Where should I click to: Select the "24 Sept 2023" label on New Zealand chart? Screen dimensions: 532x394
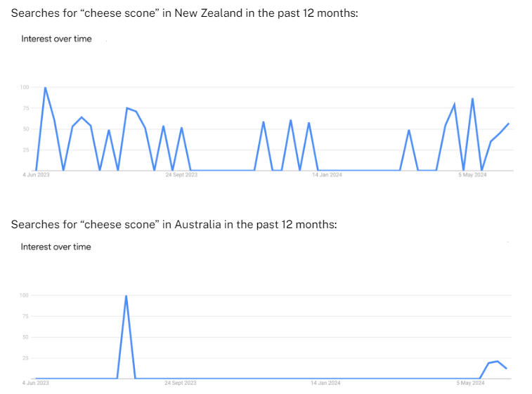click(181, 175)
